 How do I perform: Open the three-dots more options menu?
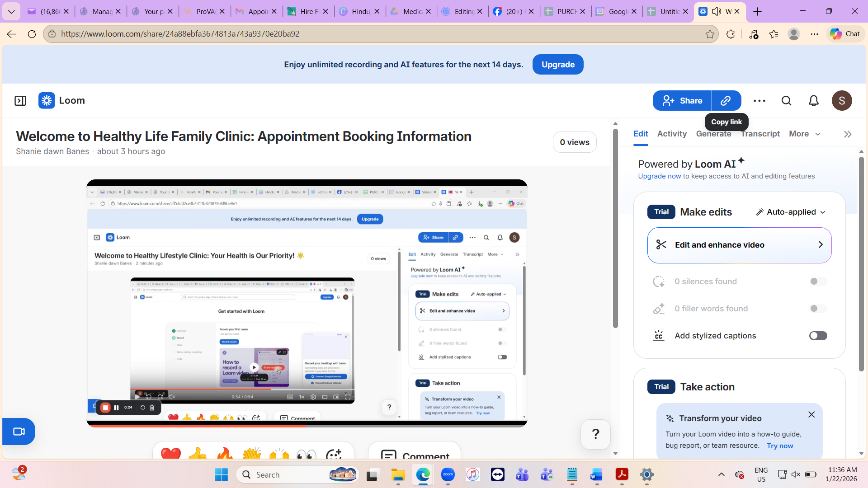(x=759, y=101)
